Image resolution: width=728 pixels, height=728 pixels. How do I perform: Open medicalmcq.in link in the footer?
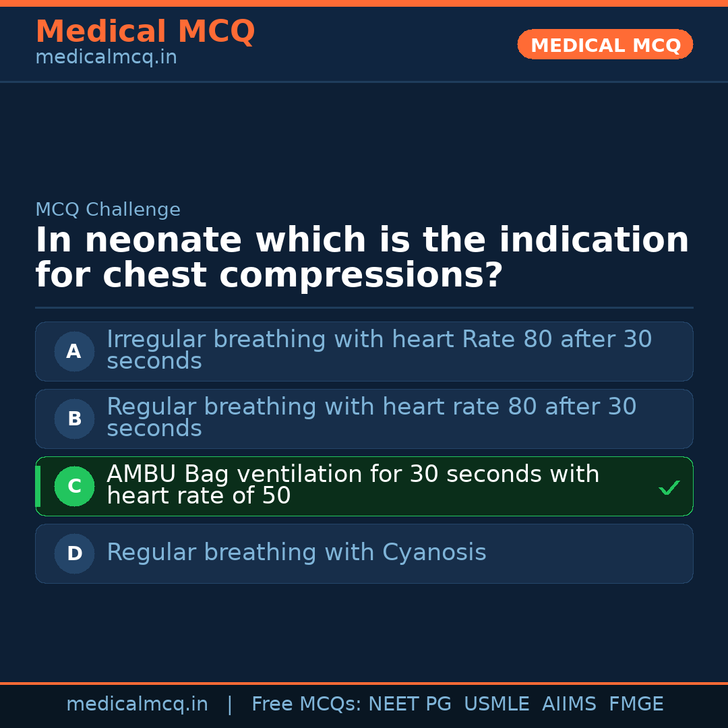(x=137, y=704)
